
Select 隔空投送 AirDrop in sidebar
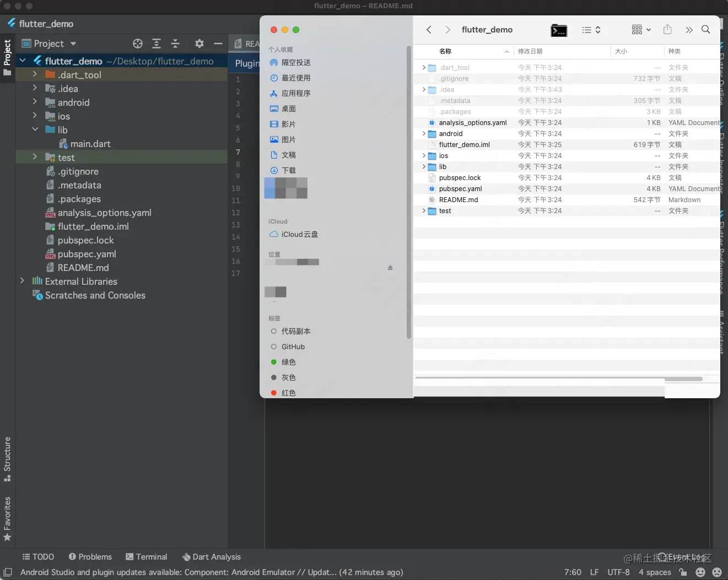[x=290, y=63]
